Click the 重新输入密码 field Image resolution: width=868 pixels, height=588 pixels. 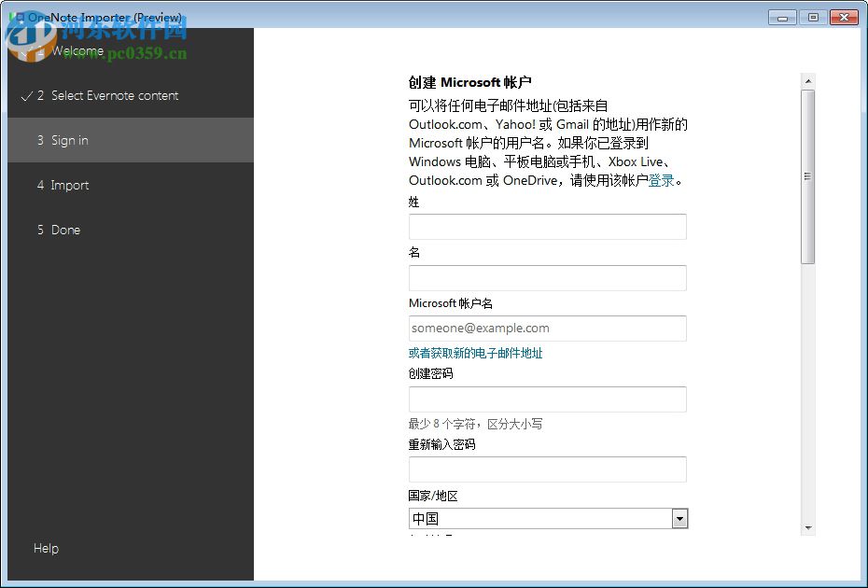(547, 469)
